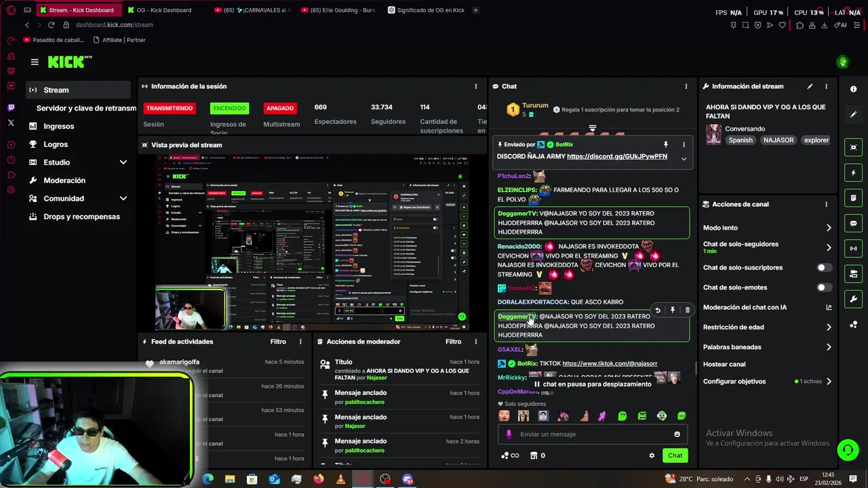
Task: Open Moderación in the sidebar
Action: (64, 180)
